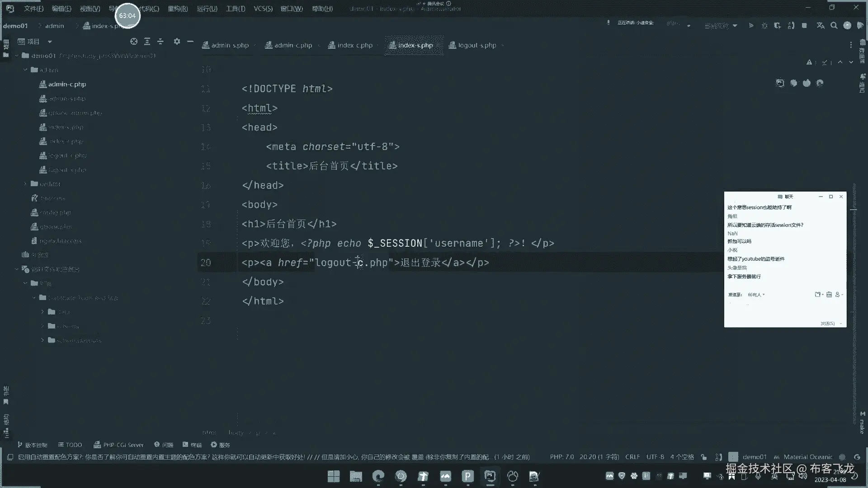Open the VCS(S) menu
The height and width of the screenshot is (488, 868).
point(263,9)
